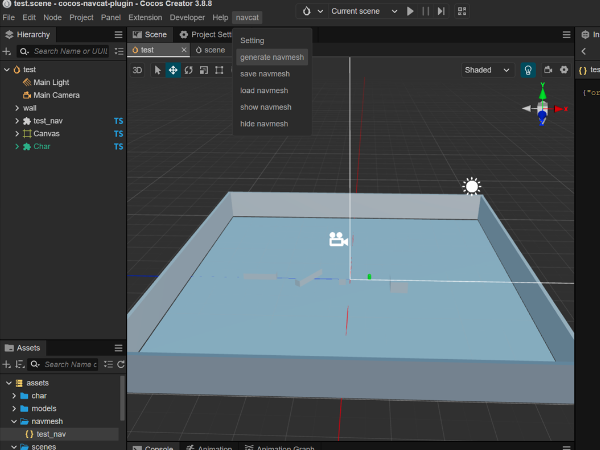The height and width of the screenshot is (450, 600).
Task: Open the Current scene dropdown
Action: click(364, 11)
